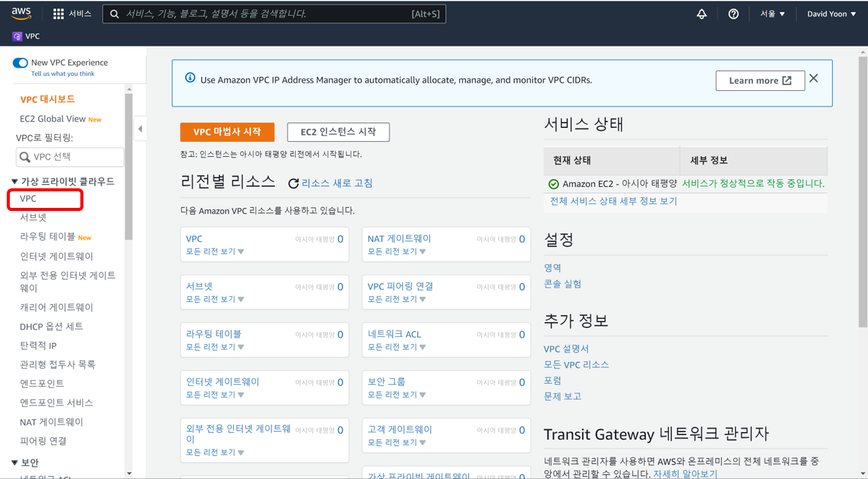Viewport: 868px width, 479px height.
Task: Collapse the left navigation panel arrow
Action: (x=140, y=129)
